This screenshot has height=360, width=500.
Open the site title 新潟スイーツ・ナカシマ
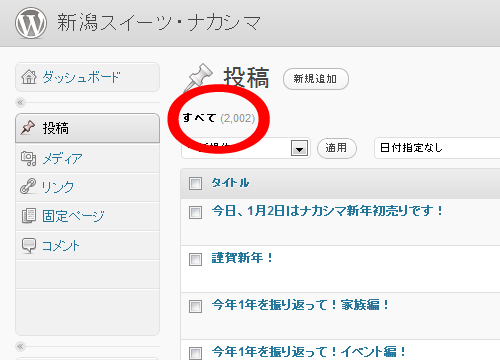159,23
